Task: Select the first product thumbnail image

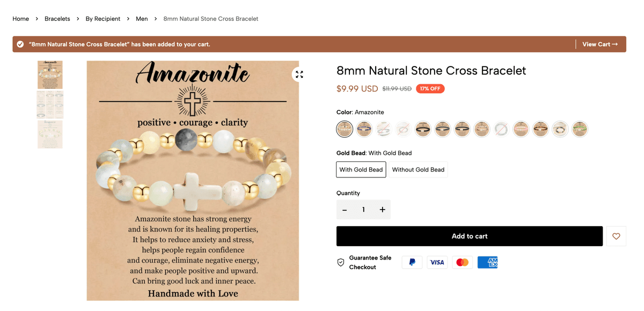Action: click(50, 75)
